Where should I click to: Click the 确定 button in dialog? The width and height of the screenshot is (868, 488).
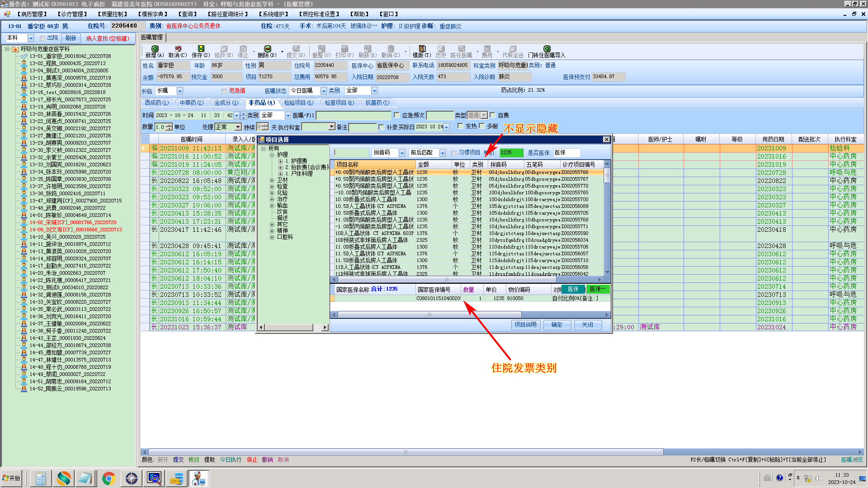pos(557,325)
